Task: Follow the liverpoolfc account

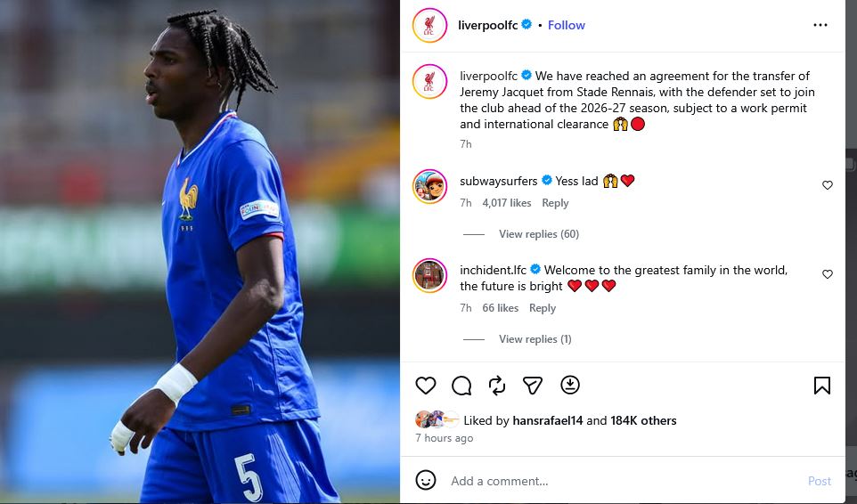Action: click(567, 25)
